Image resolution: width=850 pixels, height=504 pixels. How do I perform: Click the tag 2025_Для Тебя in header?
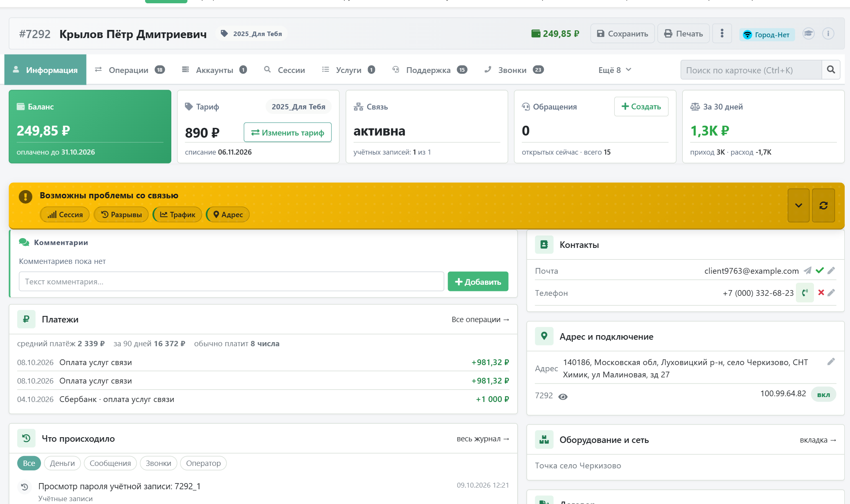coord(252,34)
